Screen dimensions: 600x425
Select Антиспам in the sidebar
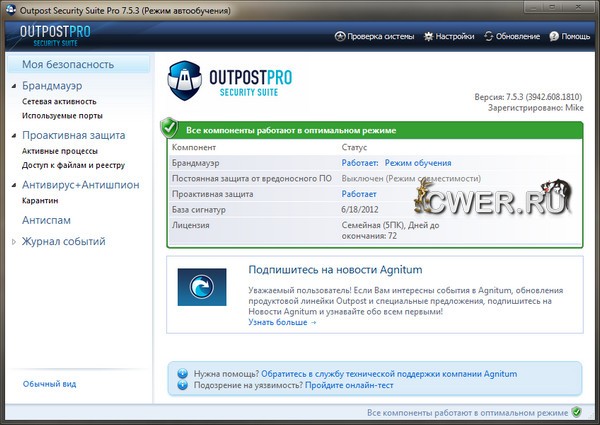pos(49,220)
